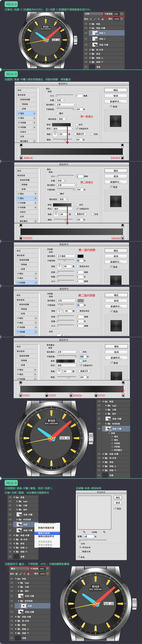The height and width of the screenshot is (644, 142).
Task: Click left color stop labeled 252525
Action: tap(21, 238)
